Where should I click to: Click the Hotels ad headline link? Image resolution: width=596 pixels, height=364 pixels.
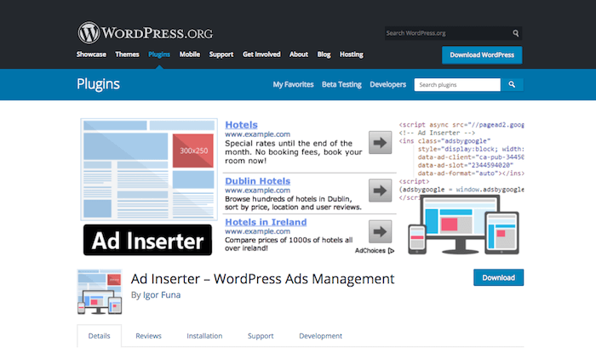click(x=241, y=125)
